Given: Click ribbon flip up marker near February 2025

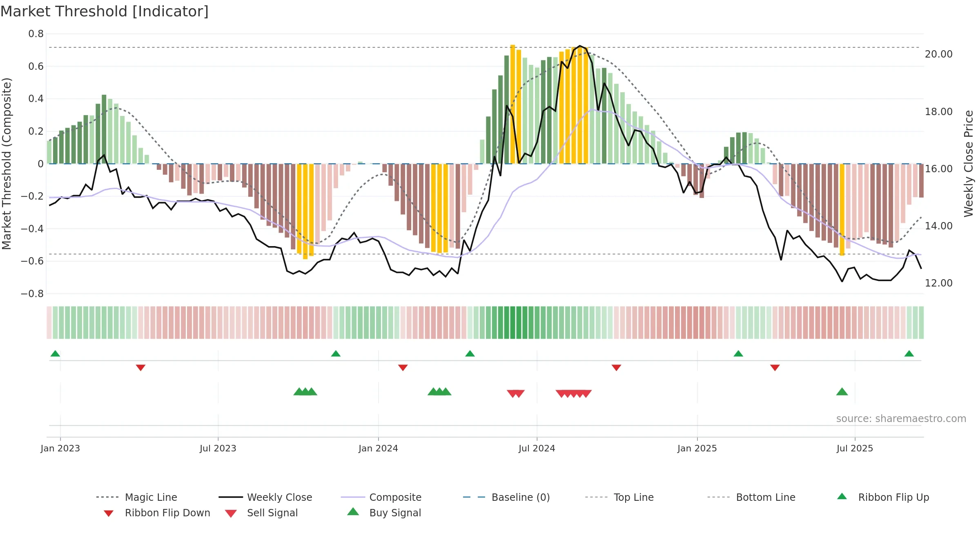Looking at the screenshot, I should [738, 353].
